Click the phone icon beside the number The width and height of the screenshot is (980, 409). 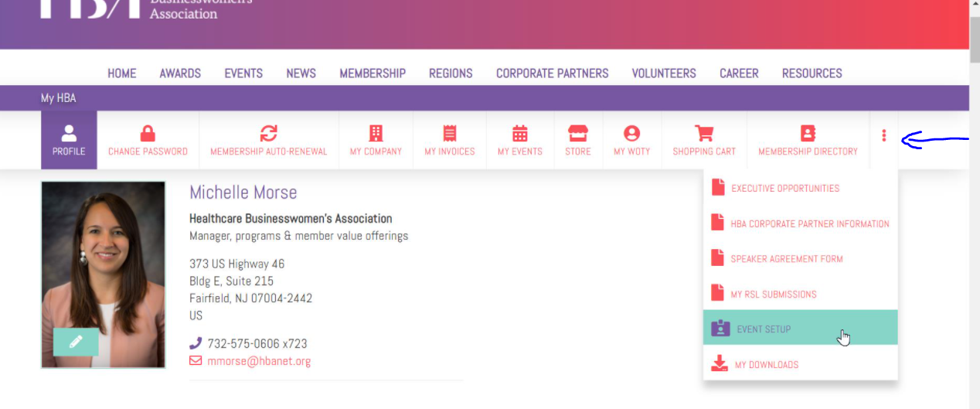(196, 343)
